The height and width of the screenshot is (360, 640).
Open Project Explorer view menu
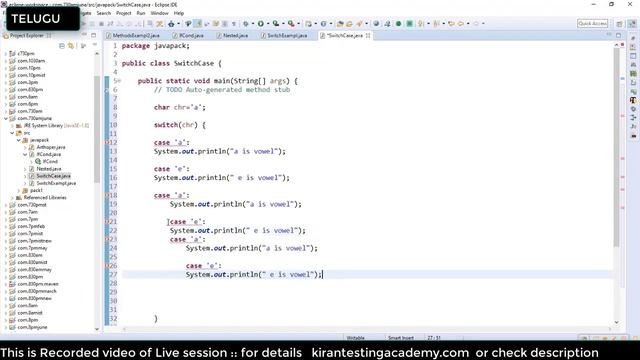(x=95, y=45)
